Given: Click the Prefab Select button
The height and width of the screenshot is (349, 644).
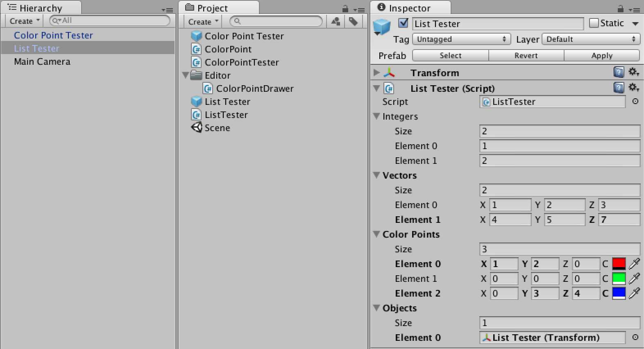Looking at the screenshot, I should [x=450, y=55].
